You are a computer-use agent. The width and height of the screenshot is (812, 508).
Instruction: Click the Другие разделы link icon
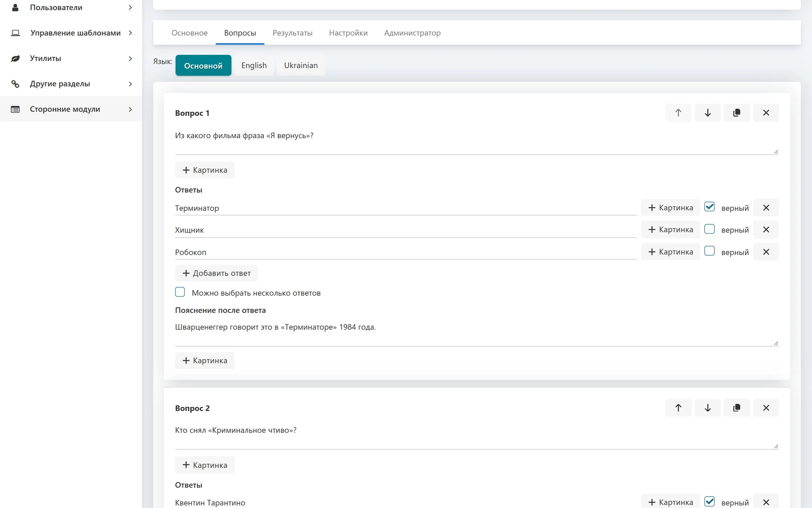tap(15, 84)
